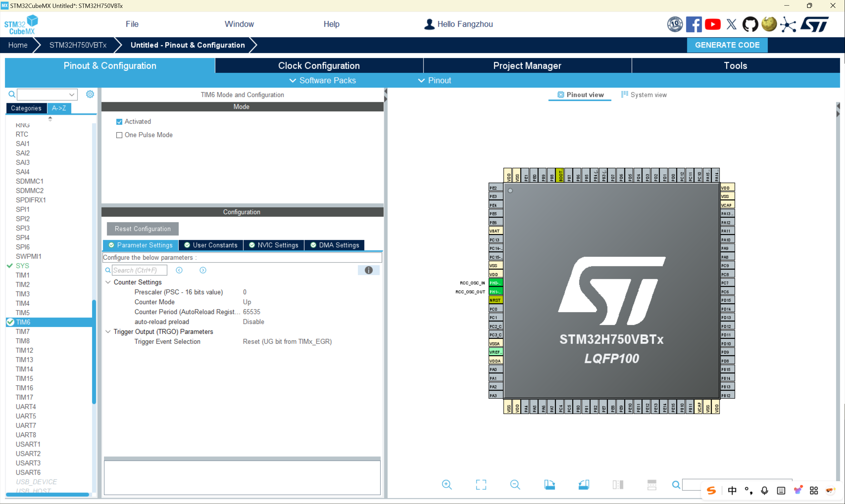Screen dimensions: 845x504
Task: Go to next parameter search result
Action: [203, 270]
